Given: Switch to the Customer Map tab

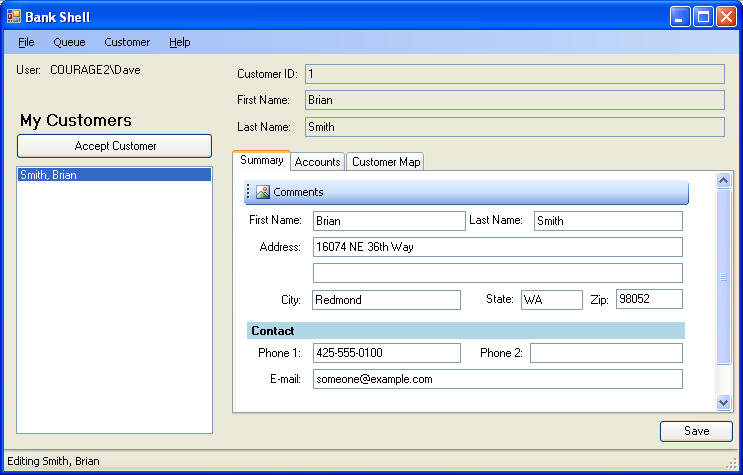Looking at the screenshot, I should click(x=386, y=162).
